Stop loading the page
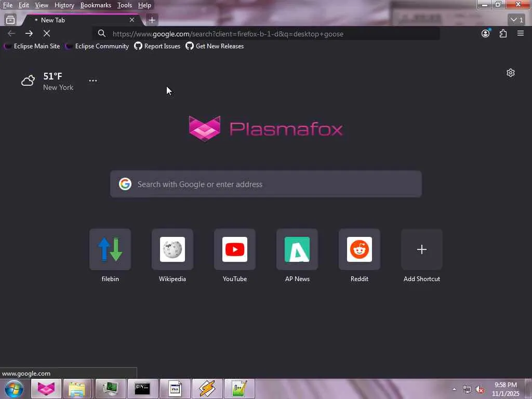 tap(47, 33)
